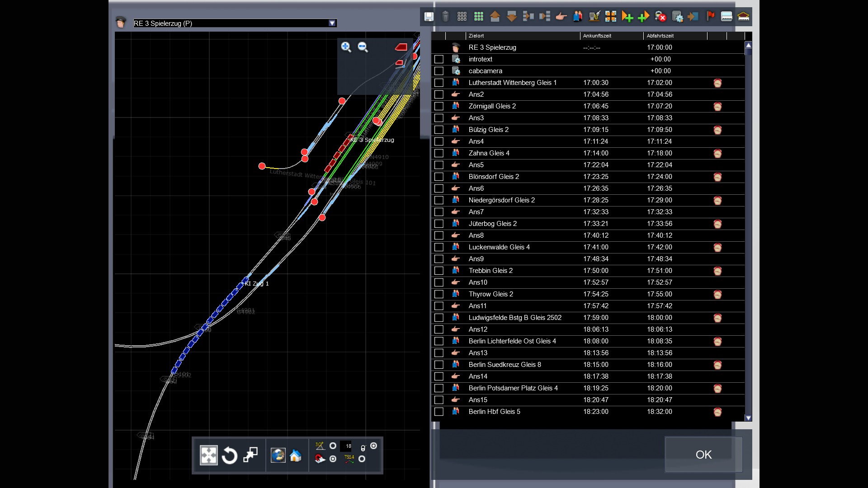Click the red flag marker icon
The height and width of the screenshot is (488, 868).
[710, 17]
